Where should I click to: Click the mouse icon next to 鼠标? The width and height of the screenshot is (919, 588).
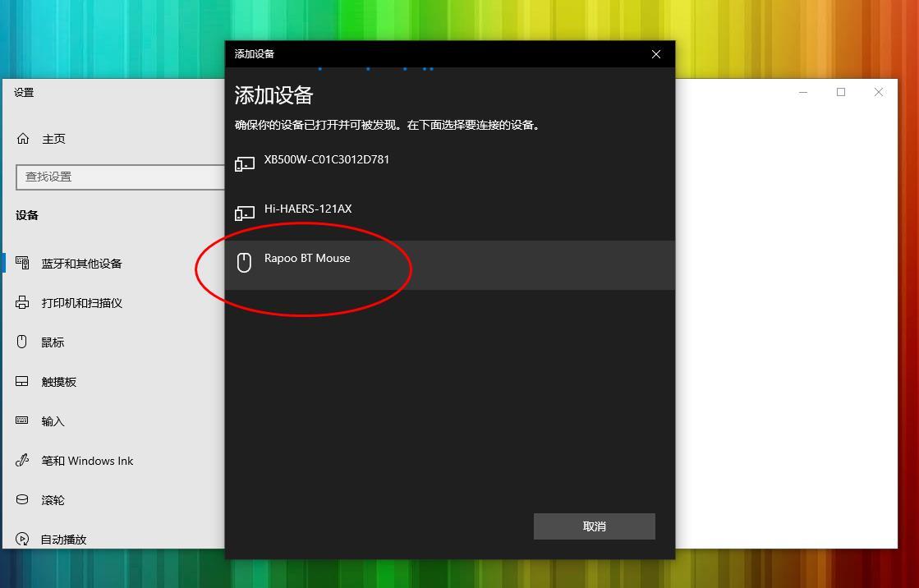21,342
